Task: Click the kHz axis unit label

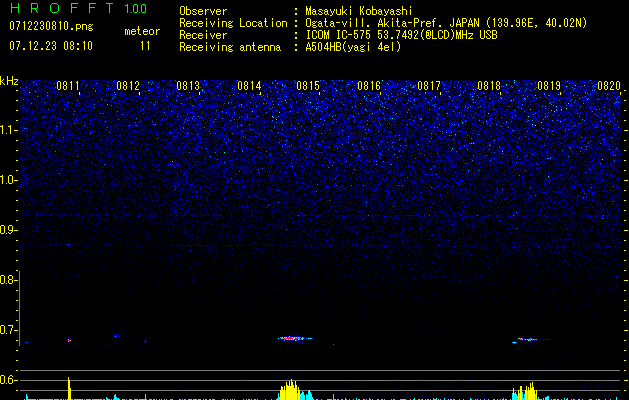Action: point(9,81)
